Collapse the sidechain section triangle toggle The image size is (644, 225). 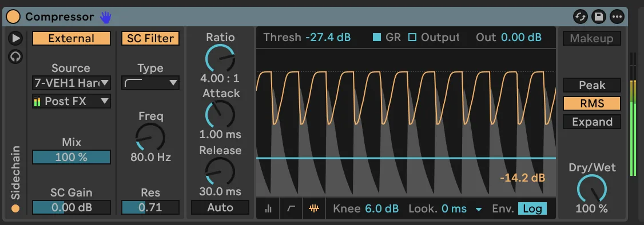15,38
